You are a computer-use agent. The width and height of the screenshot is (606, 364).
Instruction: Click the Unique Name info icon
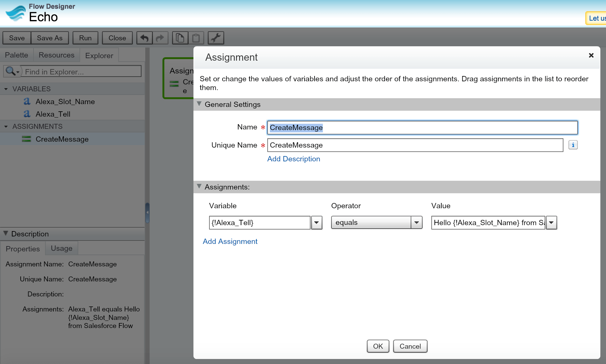point(573,145)
